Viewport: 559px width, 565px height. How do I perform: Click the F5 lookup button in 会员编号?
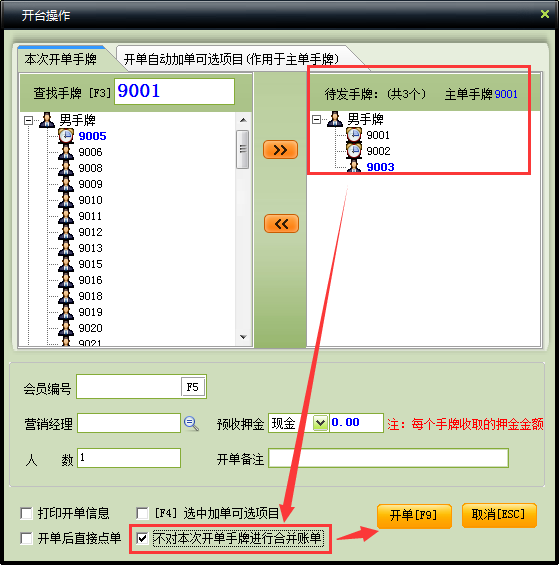(193, 387)
